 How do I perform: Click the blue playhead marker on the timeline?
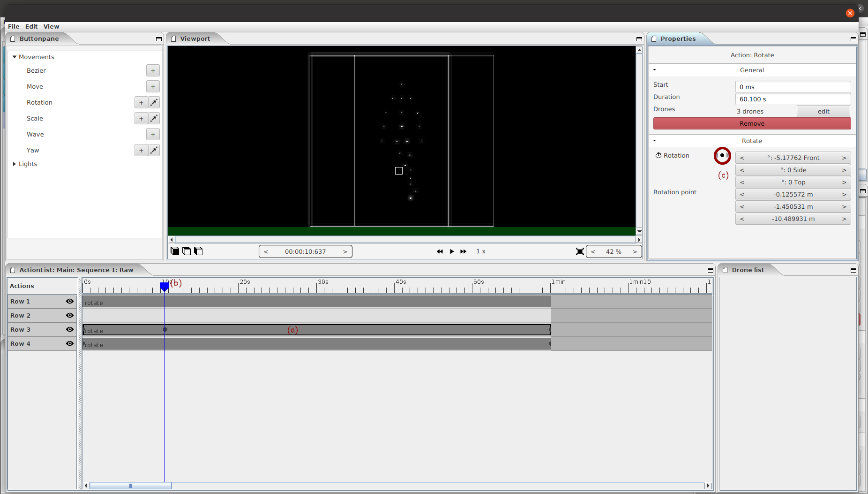(165, 287)
